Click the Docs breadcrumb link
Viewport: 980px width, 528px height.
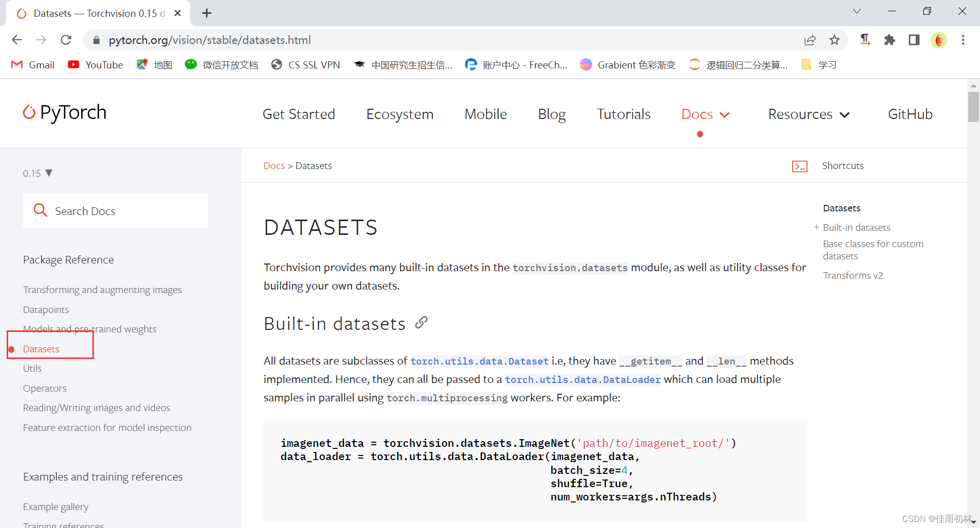point(274,165)
